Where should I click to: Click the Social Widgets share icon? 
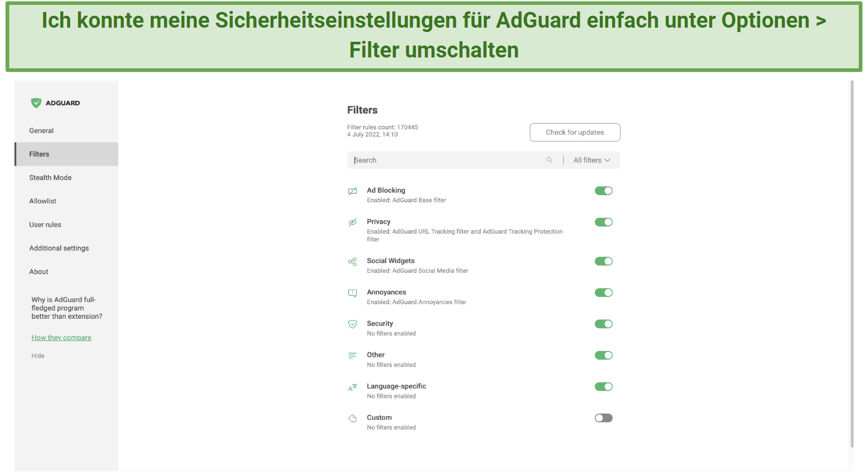click(353, 261)
